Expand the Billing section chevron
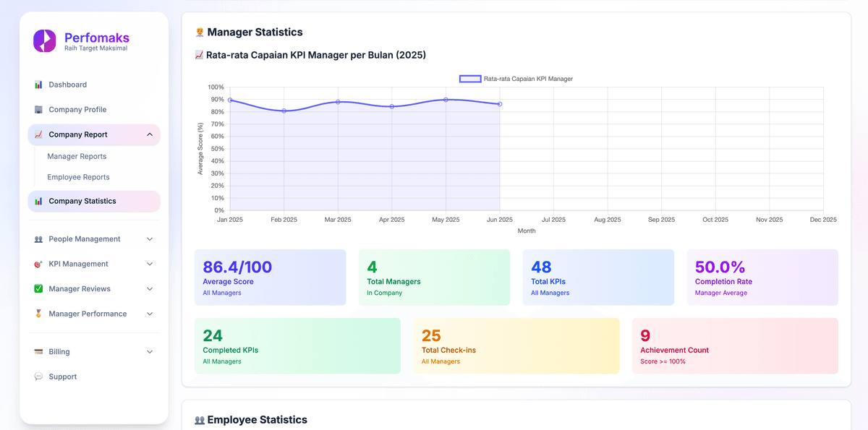The image size is (868, 430). pyautogui.click(x=150, y=352)
